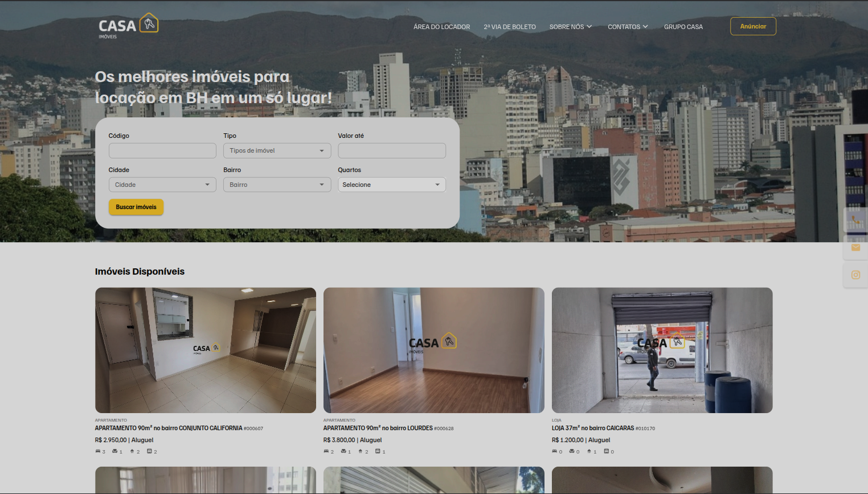The image size is (868, 494).
Task: Click the floating phone contact icon
Action: tap(855, 219)
